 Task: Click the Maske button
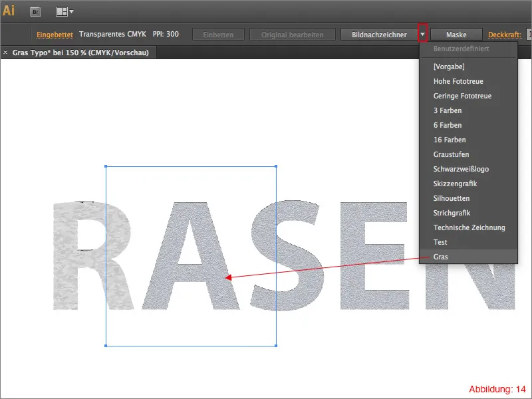pos(456,35)
